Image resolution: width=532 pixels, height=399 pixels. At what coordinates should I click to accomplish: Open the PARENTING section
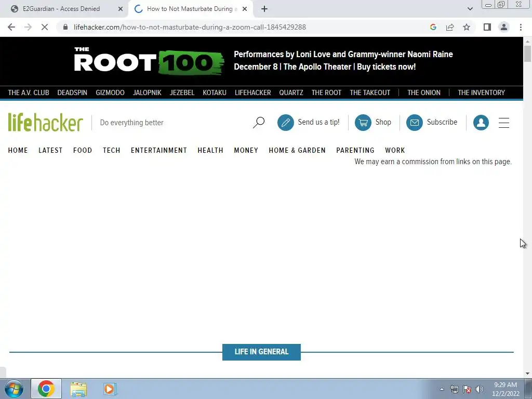click(355, 150)
